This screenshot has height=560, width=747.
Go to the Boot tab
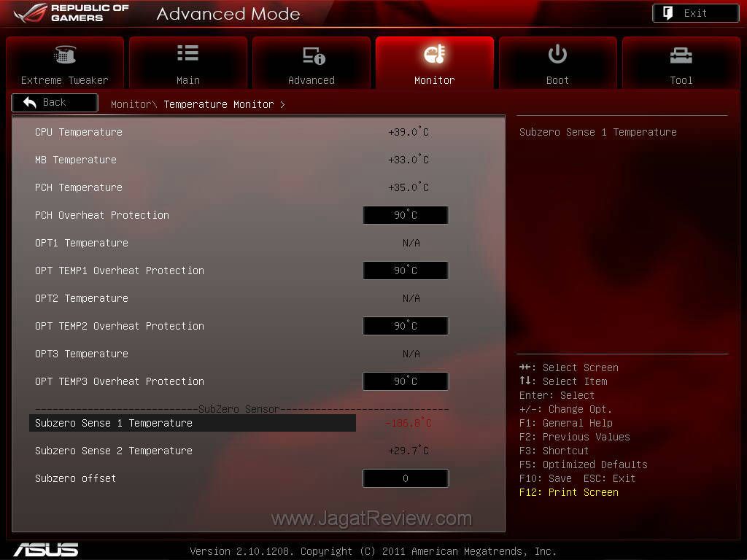[x=558, y=63]
